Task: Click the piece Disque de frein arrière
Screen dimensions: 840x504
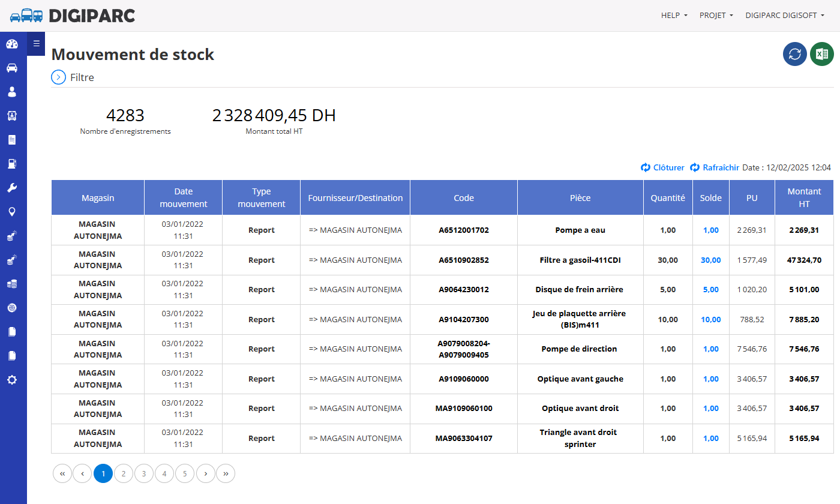Action: point(580,289)
